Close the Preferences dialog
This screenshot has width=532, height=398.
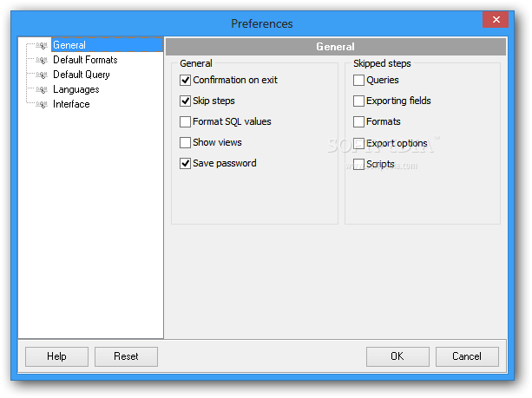click(496, 20)
